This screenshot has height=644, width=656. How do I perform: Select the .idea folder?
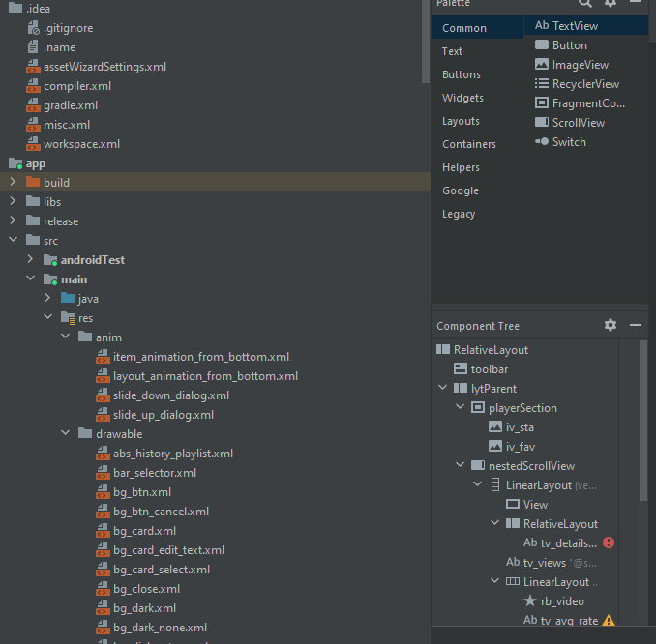(x=29, y=9)
